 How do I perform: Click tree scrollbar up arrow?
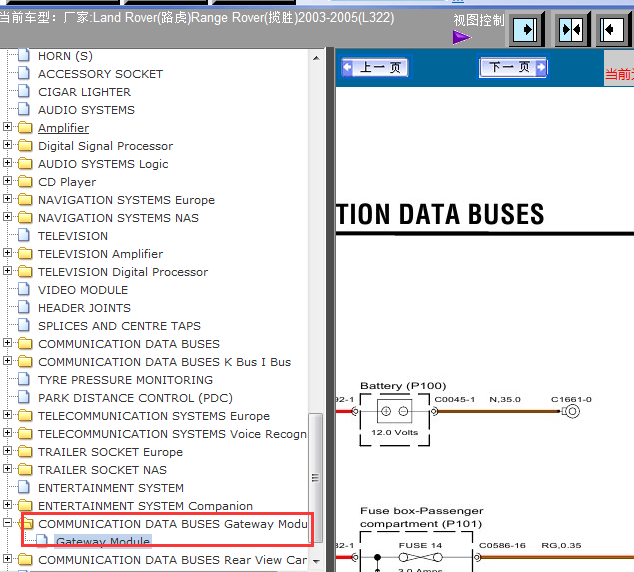[x=316, y=58]
